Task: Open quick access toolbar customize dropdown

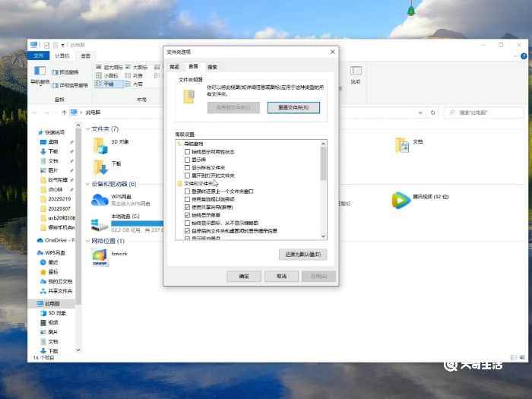Action: (63, 45)
